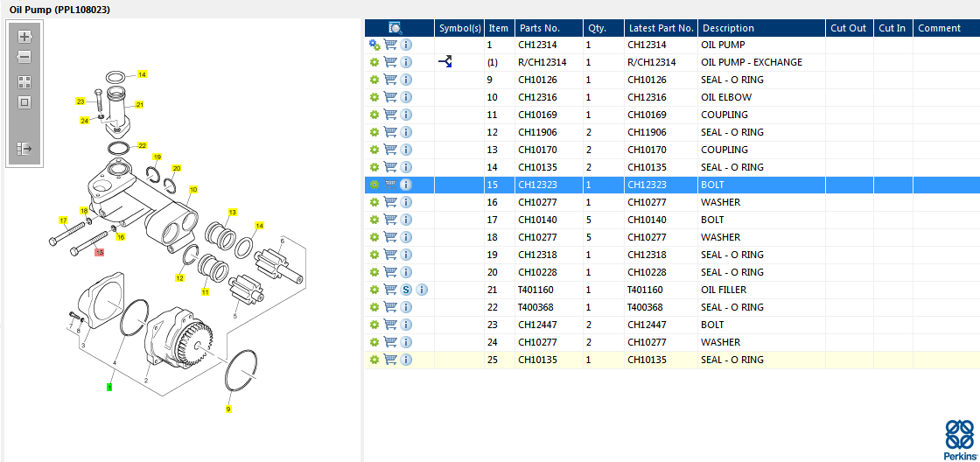Click the Comment column header
The height and width of the screenshot is (462, 980).
pyautogui.click(x=946, y=28)
